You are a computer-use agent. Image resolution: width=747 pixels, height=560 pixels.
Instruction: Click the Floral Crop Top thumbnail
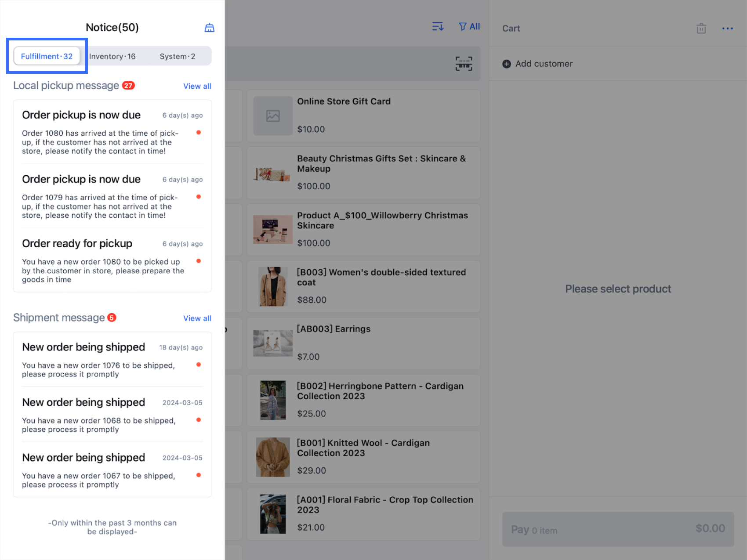(x=273, y=514)
